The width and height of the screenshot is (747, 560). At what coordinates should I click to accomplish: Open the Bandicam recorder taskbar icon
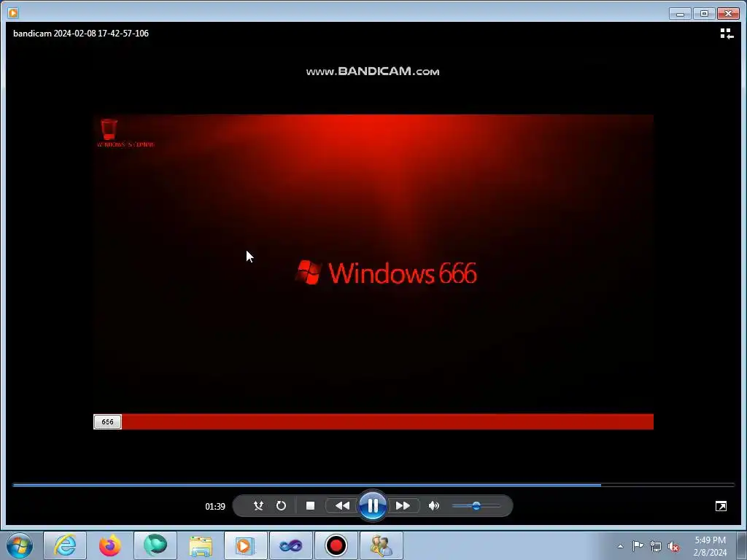coord(336,545)
